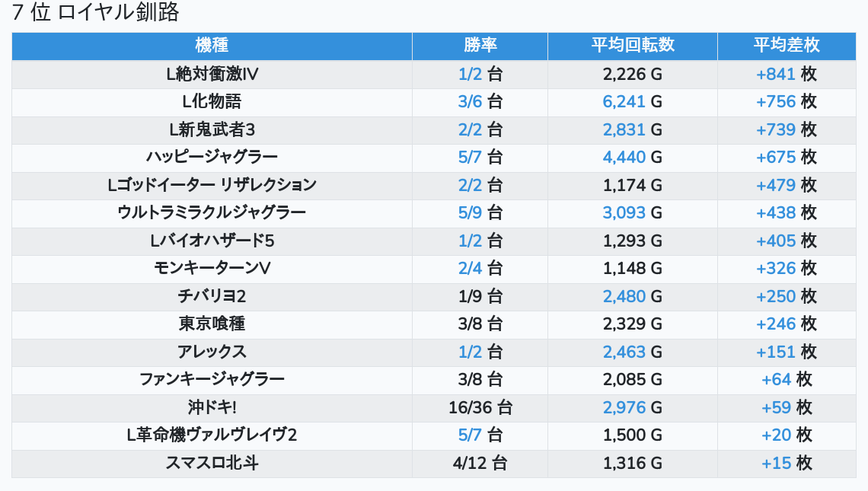The width and height of the screenshot is (868, 491).
Task: Click the ハッピージャグラー machine name
Action: [212, 157]
